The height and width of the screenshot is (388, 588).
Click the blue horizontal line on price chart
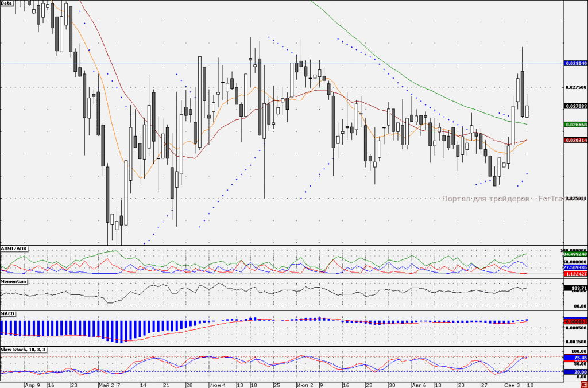point(281,63)
